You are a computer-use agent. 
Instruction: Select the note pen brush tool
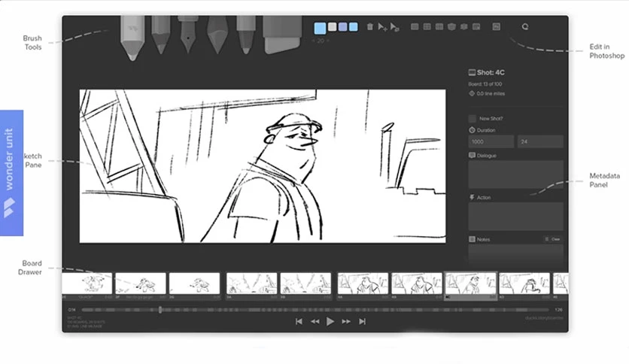pos(246,35)
